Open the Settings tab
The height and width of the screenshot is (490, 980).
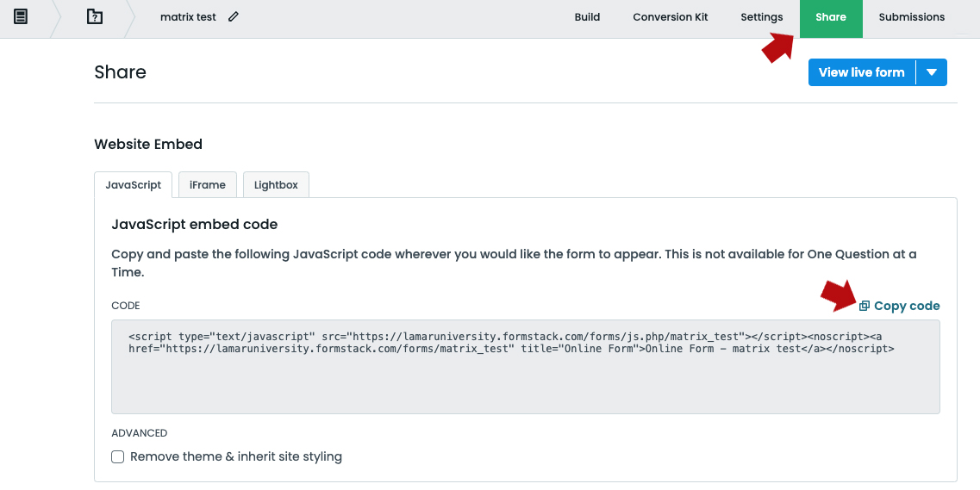click(x=761, y=17)
